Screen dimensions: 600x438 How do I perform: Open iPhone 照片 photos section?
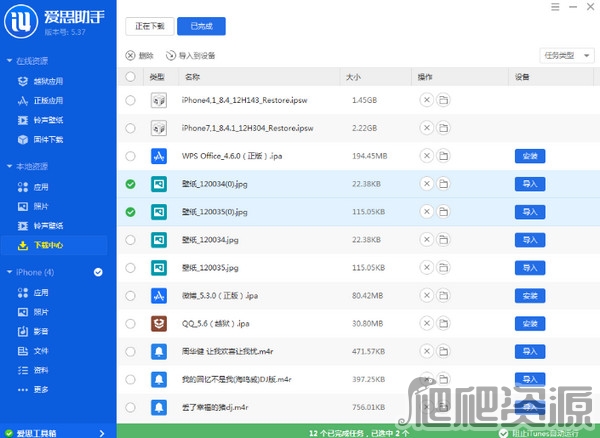33,312
